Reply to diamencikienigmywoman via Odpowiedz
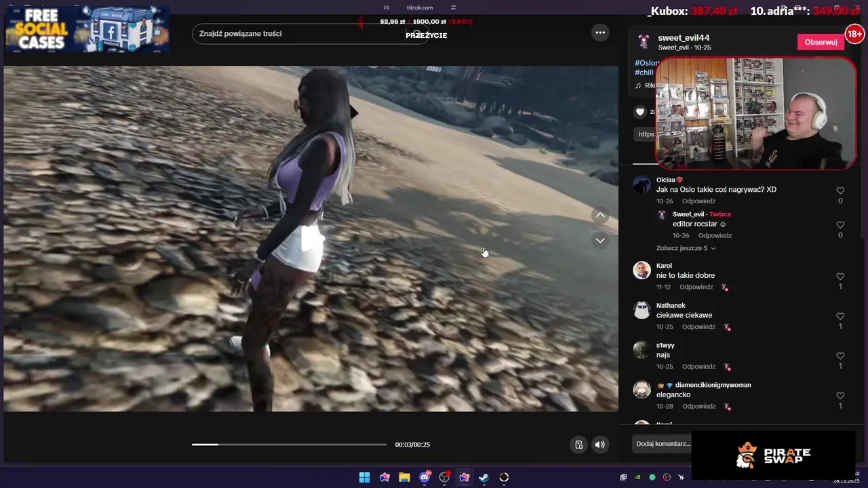The image size is (868, 488). click(698, 406)
